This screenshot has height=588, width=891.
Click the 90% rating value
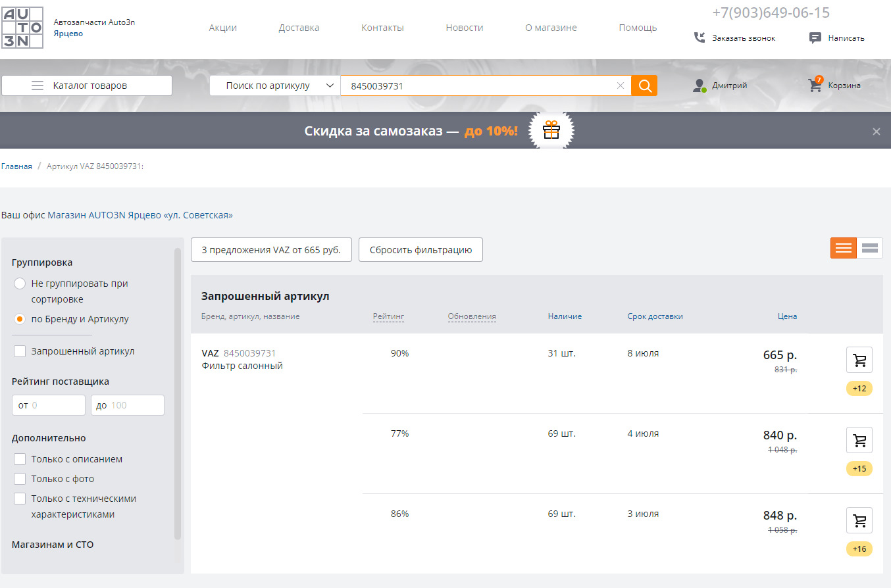[399, 353]
